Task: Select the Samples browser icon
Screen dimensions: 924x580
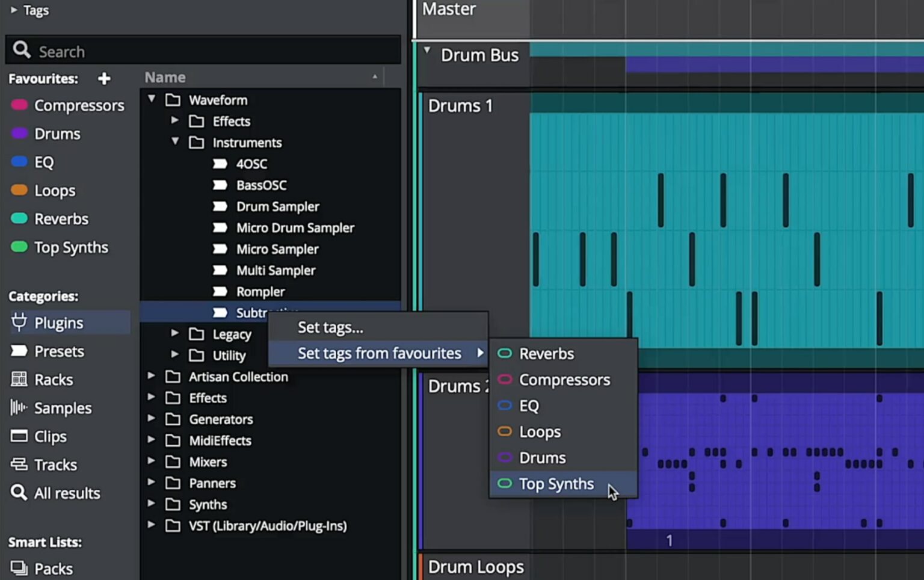Action: pos(19,408)
